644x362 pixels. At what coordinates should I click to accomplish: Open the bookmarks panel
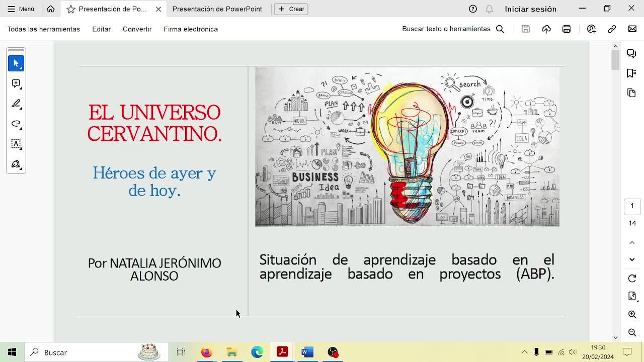click(x=631, y=73)
